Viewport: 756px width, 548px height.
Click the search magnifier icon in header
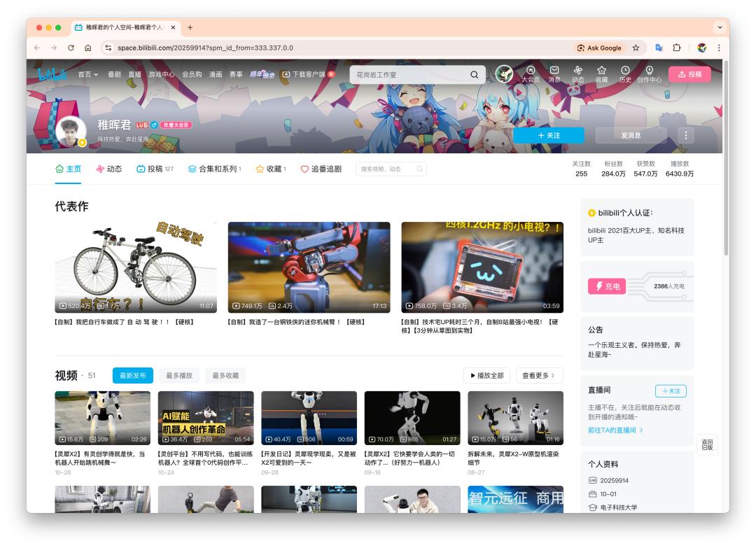point(475,75)
